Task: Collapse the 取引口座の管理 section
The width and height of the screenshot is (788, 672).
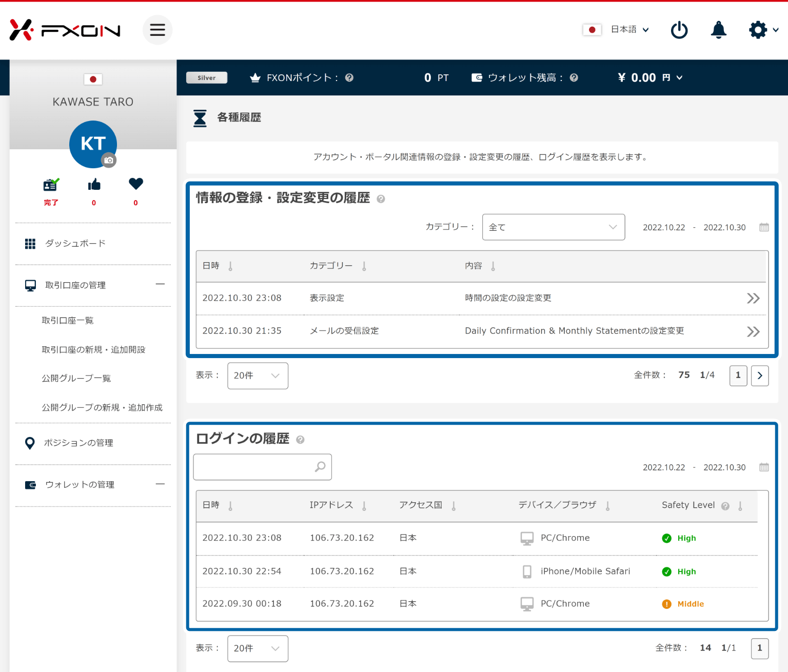Action: click(160, 284)
